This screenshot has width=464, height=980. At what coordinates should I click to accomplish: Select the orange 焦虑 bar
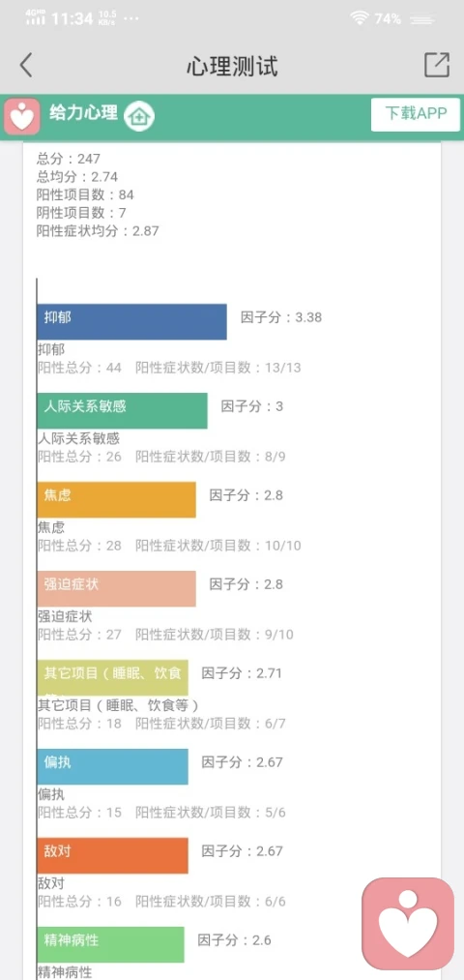pos(116,499)
